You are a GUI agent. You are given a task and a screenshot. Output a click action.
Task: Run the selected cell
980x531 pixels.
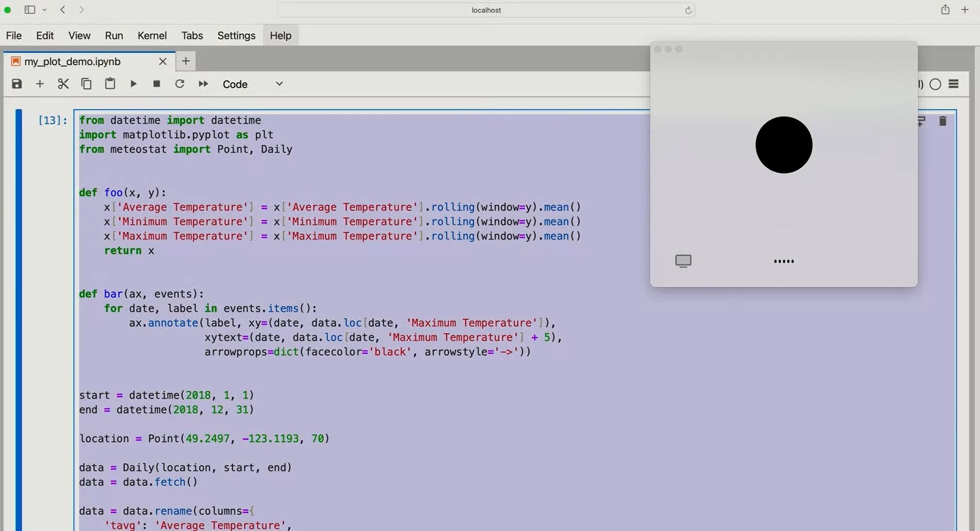tap(133, 84)
